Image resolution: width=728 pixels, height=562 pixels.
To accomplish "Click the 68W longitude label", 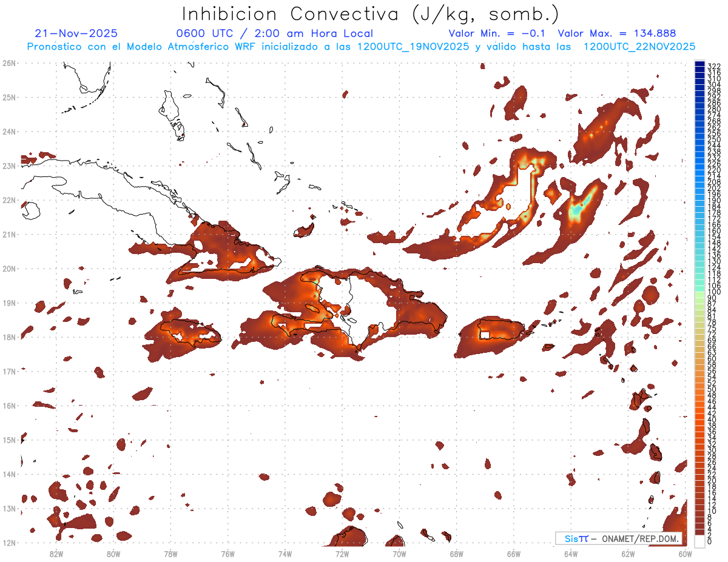I will (457, 553).
